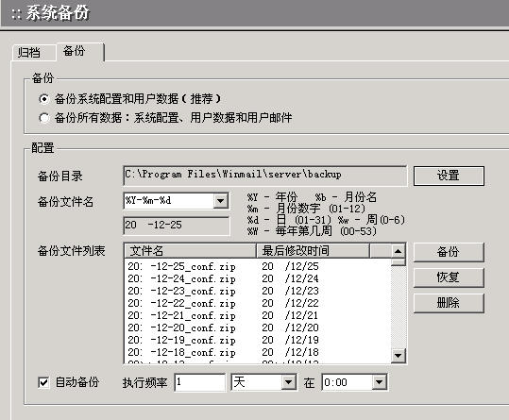Click the file list scrollbar track

point(398,307)
